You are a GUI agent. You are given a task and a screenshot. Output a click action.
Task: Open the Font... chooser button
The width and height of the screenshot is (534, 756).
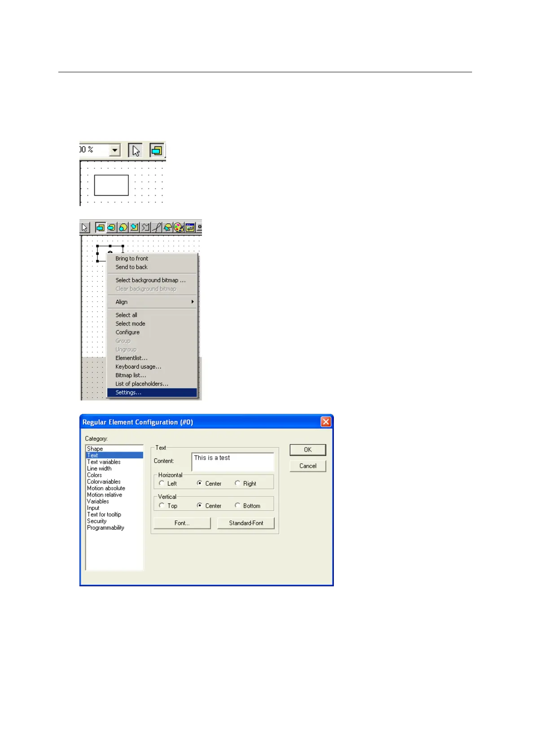[182, 523]
